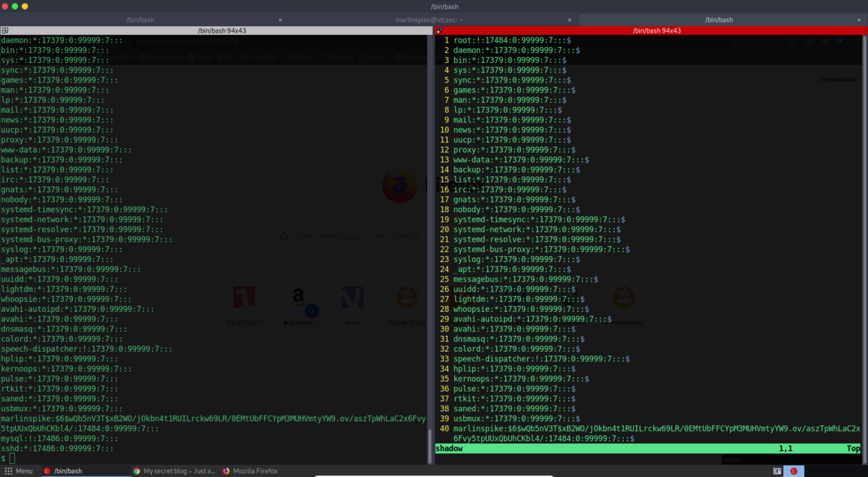This screenshot has width=868, height=477.
Task: Click the shell prompt cursor in the left pane
Action: (x=12, y=458)
